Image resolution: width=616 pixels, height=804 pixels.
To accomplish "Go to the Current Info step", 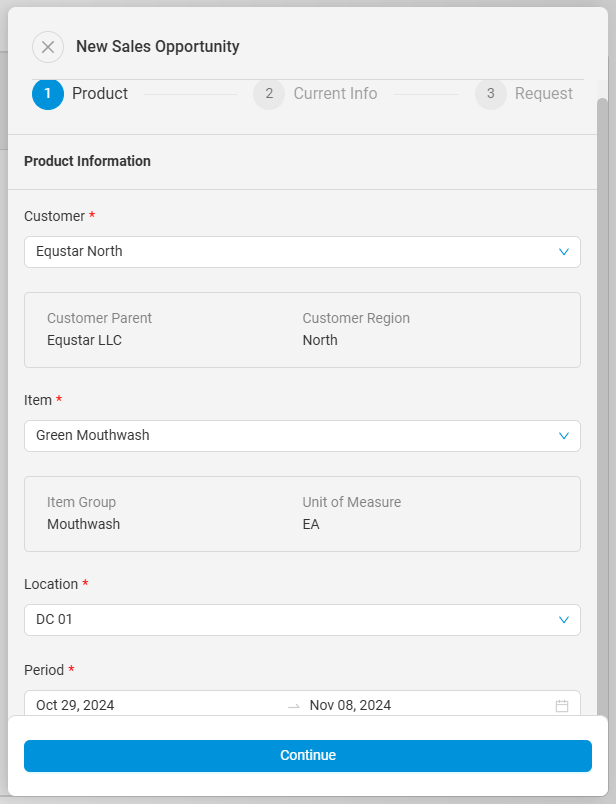I will click(x=335, y=94).
